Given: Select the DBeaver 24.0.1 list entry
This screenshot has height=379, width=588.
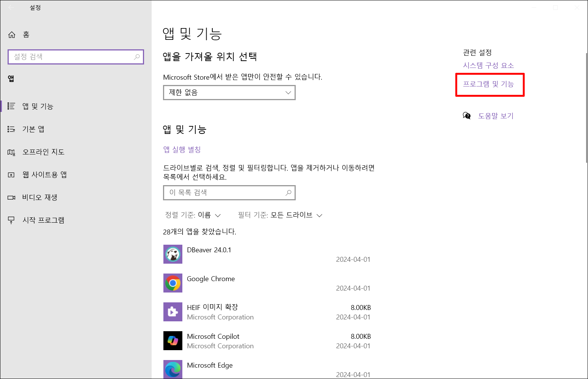Looking at the screenshot, I should point(267,254).
